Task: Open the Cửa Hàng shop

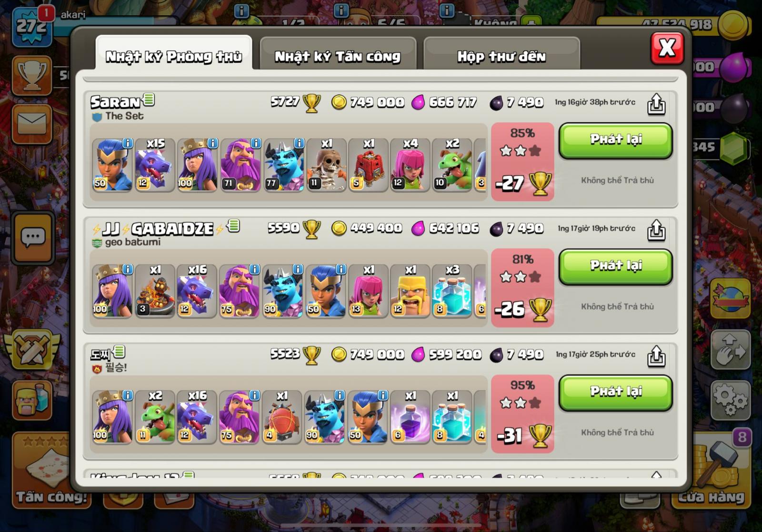Action: click(x=712, y=476)
